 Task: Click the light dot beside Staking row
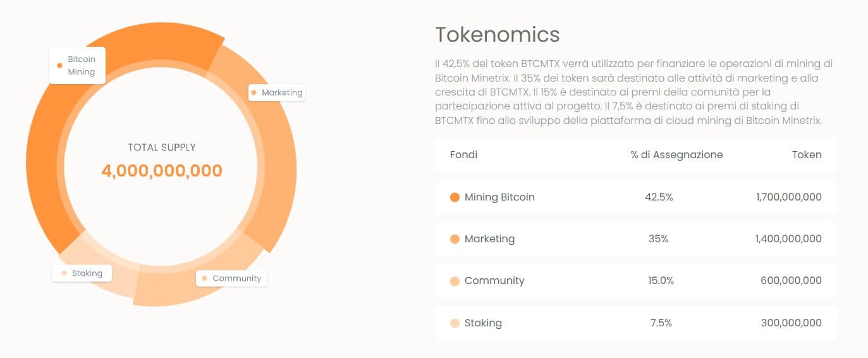click(x=455, y=323)
